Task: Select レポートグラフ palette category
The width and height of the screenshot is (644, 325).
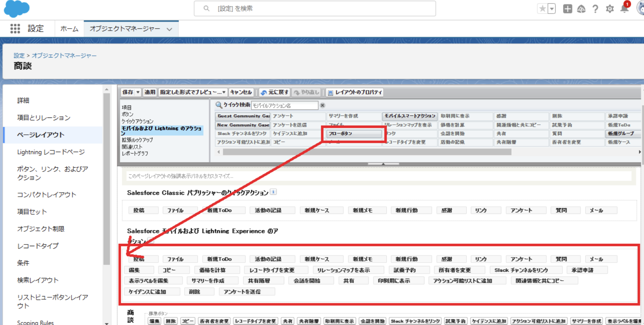Action: click(x=135, y=154)
